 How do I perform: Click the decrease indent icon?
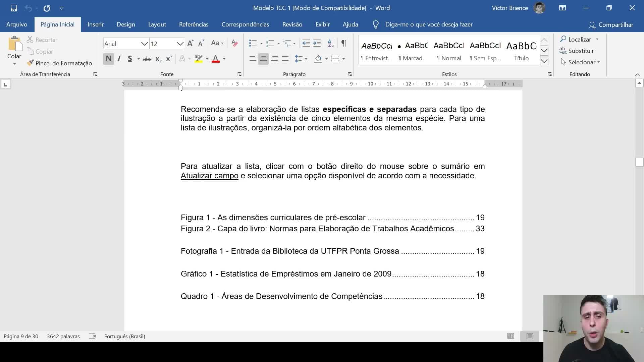pos(306,43)
